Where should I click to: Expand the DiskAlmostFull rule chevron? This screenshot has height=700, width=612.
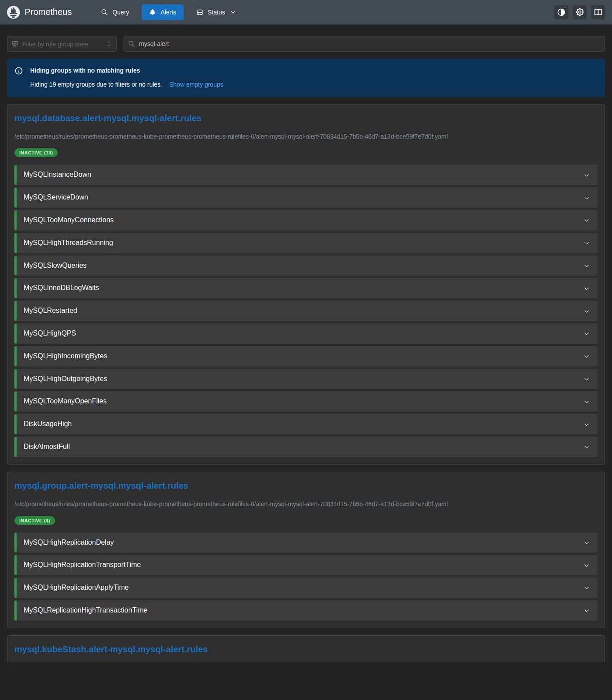pyautogui.click(x=587, y=447)
